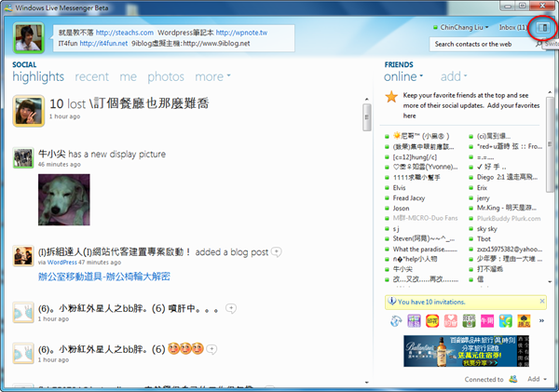Launch the green mahjong app icon
Viewport: 559px width, 392px height.
[469, 321]
